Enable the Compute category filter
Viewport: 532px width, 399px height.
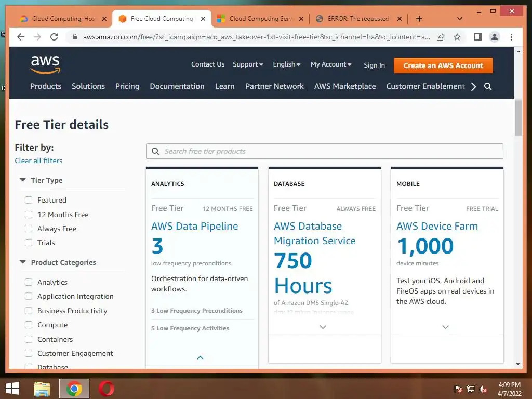coord(29,325)
